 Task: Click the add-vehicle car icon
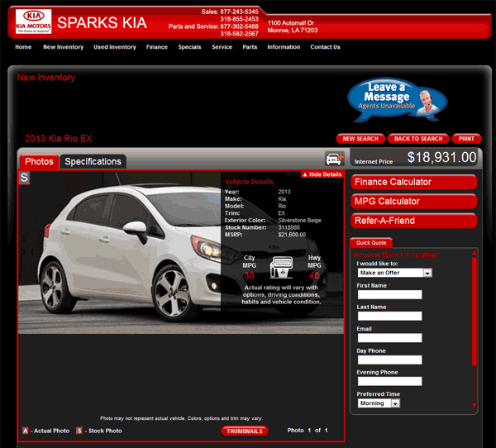tap(335, 158)
